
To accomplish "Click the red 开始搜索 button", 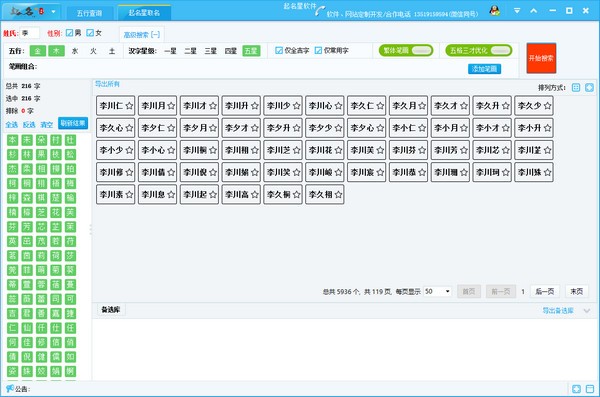I will pos(541,58).
